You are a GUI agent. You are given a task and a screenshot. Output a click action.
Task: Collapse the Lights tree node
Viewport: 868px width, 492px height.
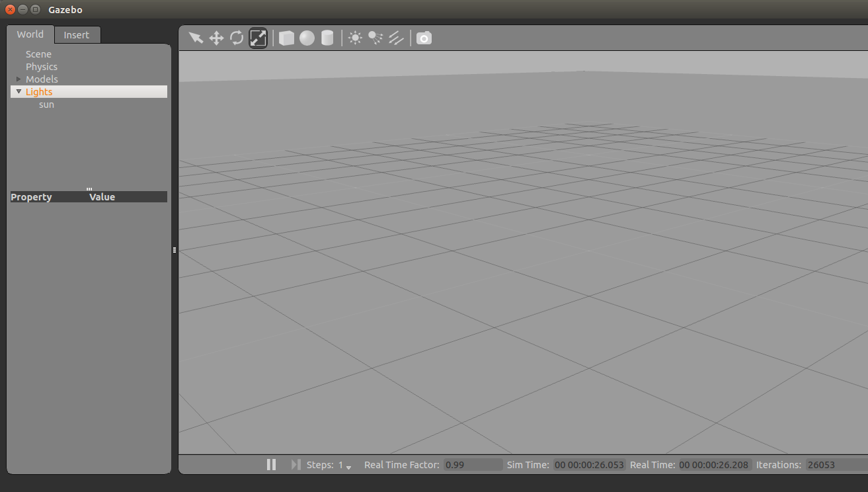point(19,92)
